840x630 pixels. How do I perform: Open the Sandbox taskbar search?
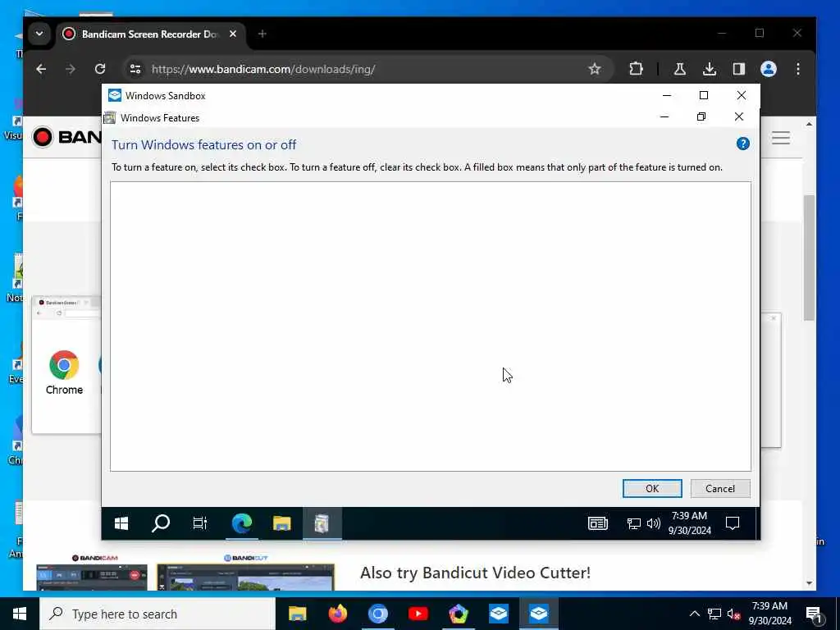click(160, 523)
